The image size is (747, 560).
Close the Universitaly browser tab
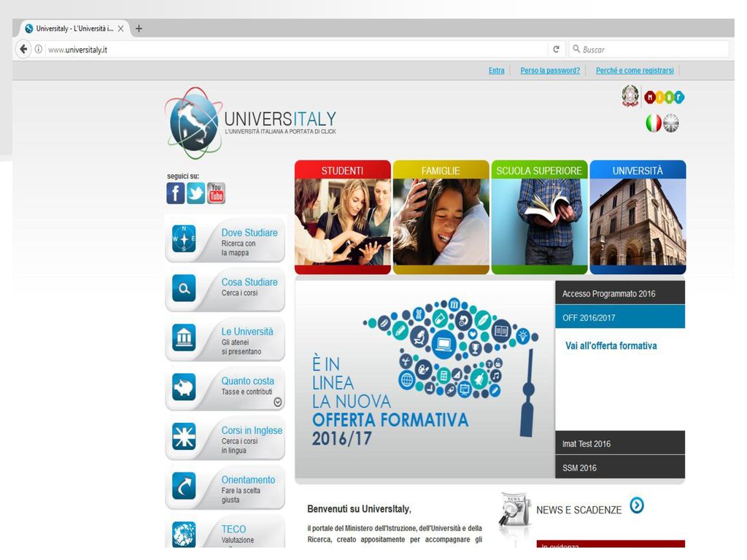(x=120, y=28)
